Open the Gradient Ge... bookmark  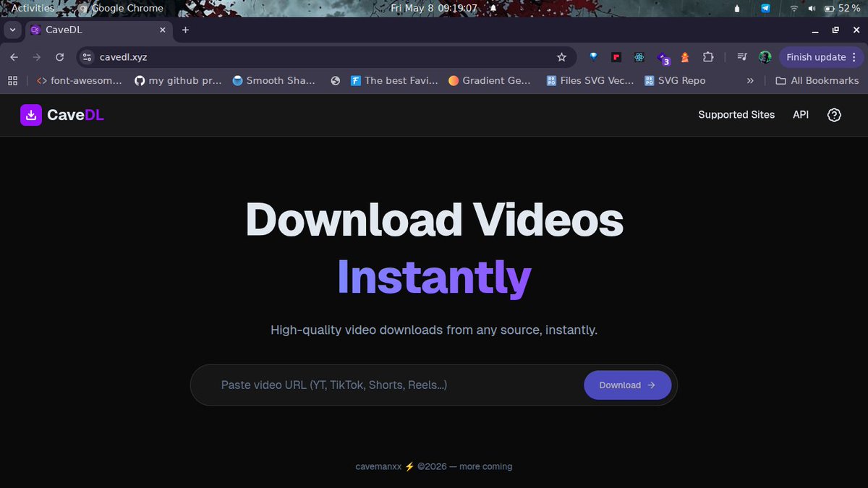point(490,80)
